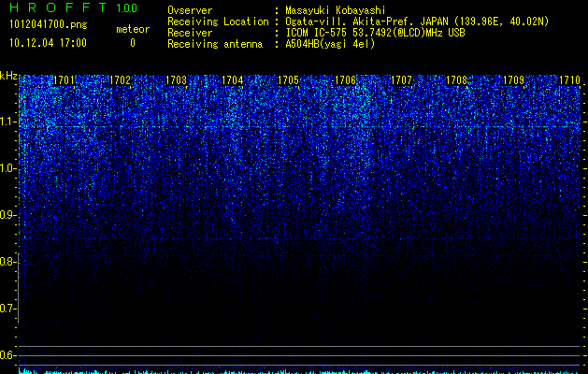Click the Ovserver label
The width and height of the screenshot is (588, 374).
[190, 10]
